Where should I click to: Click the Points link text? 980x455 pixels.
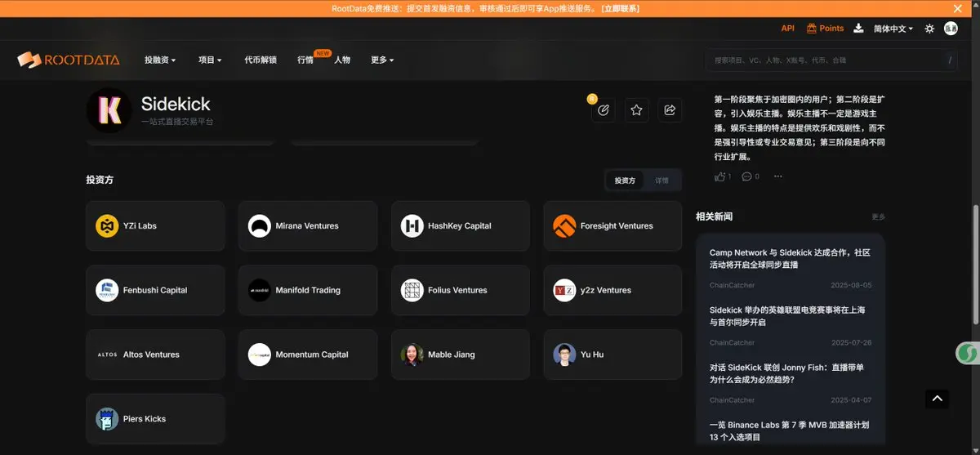(x=831, y=29)
